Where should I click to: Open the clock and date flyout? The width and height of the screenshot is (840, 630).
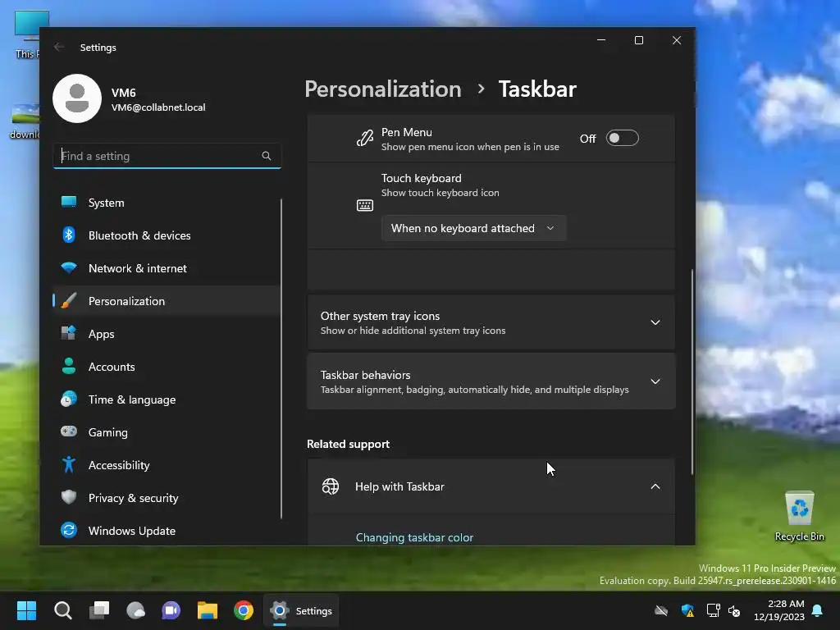point(779,610)
